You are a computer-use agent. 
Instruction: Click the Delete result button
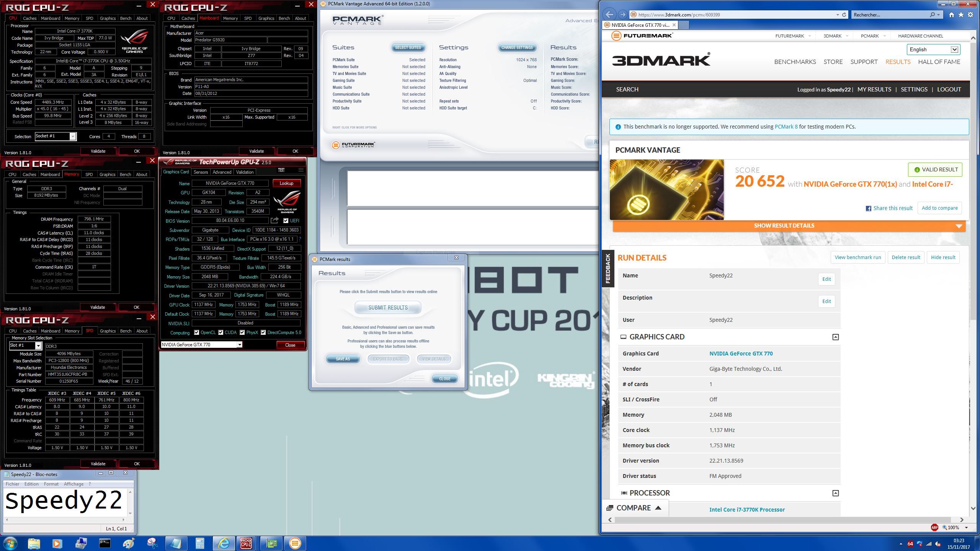[906, 258]
